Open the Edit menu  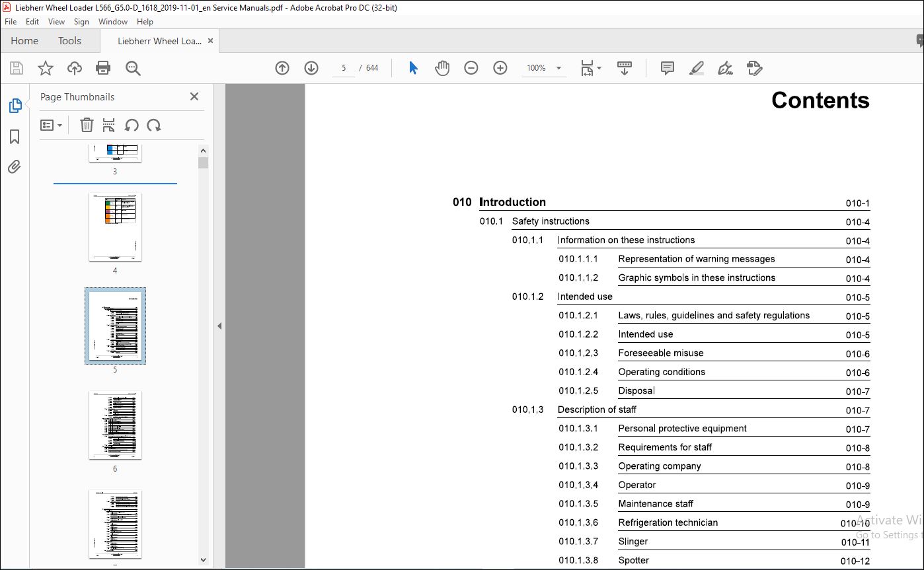(32, 22)
